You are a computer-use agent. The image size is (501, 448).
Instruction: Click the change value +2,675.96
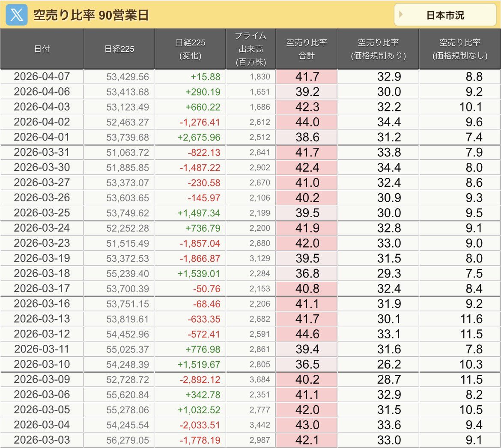tap(199, 137)
